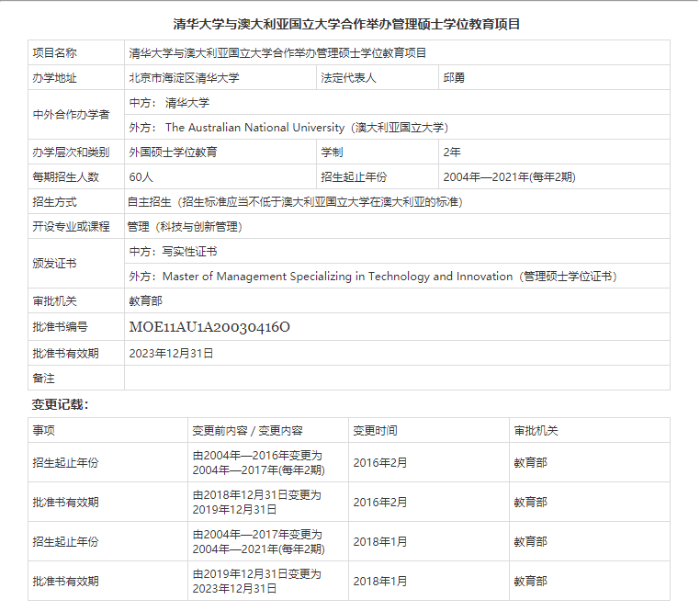Click the 批准书有效期 label in main table
The image size is (700, 611).
(x=65, y=354)
